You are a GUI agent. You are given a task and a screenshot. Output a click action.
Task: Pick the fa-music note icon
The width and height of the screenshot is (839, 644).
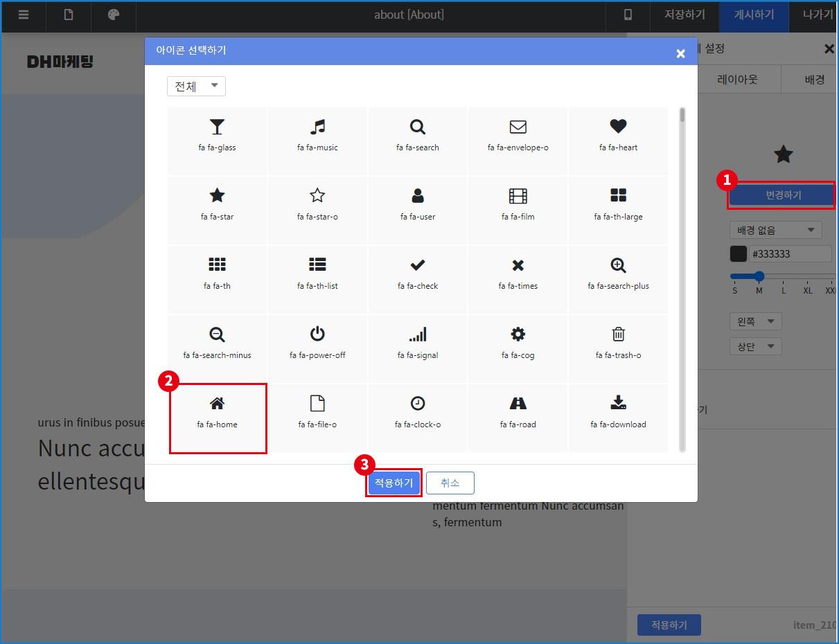(317, 135)
